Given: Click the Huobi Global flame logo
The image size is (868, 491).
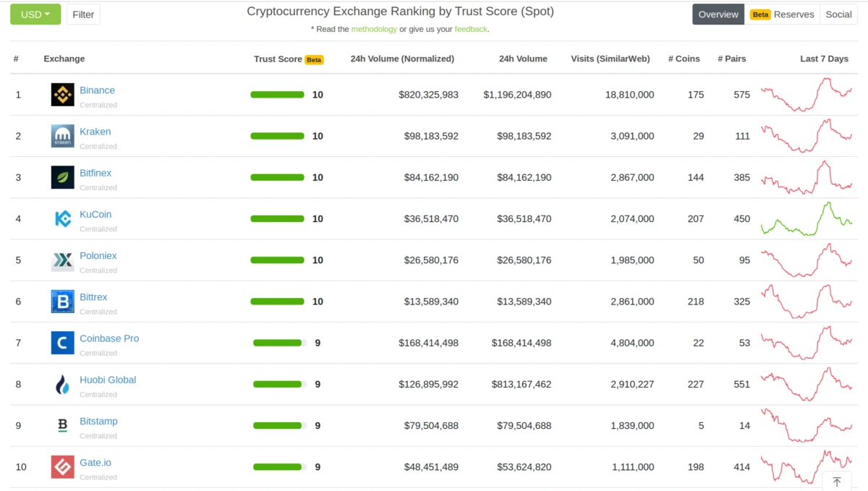Looking at the screenshot, I should (x=62, y=384).
